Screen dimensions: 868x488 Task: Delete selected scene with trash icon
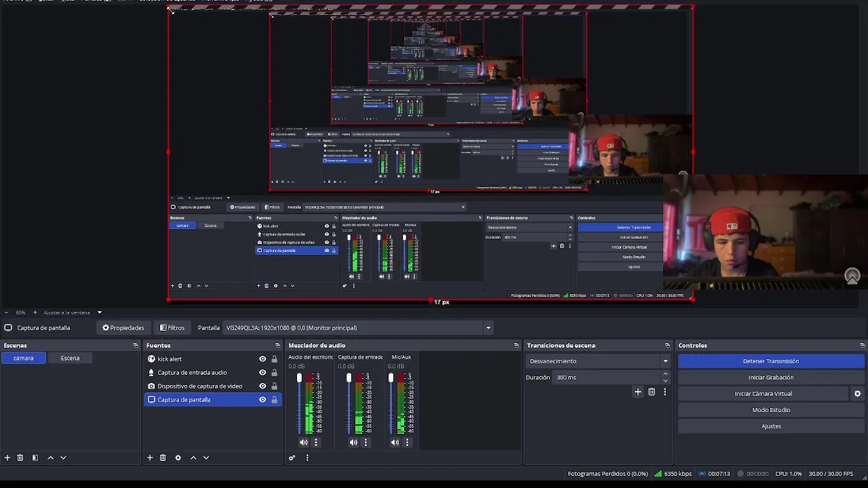[x=20, y=457]
